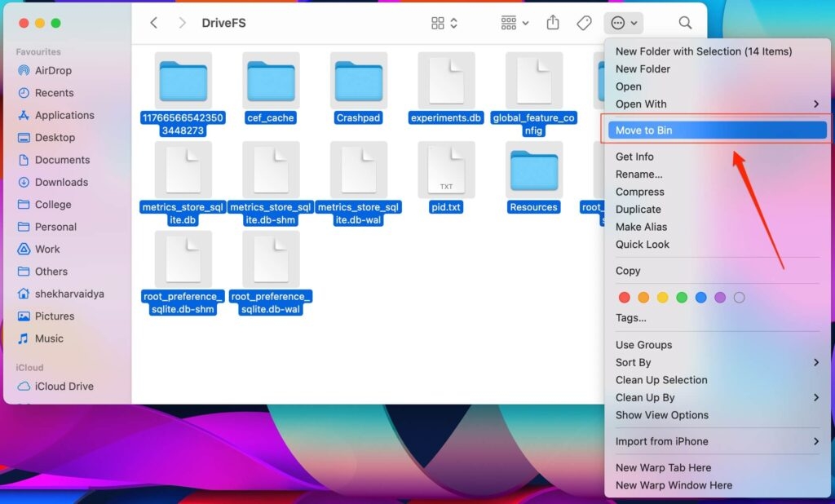The height and width of the screenshot is (504, 835).
Task: Select the Resources folder icon
Action: click(534, 170)
